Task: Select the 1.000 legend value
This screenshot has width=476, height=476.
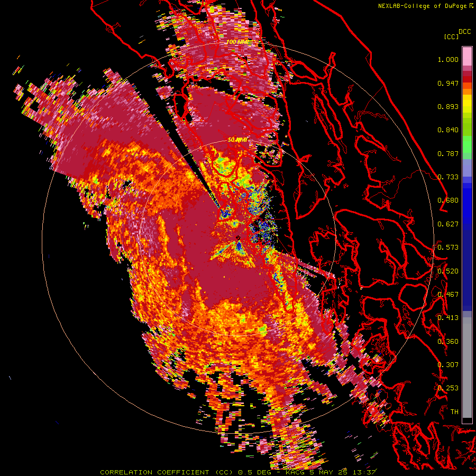Action: pyautogui.click(x=448, y=59)
